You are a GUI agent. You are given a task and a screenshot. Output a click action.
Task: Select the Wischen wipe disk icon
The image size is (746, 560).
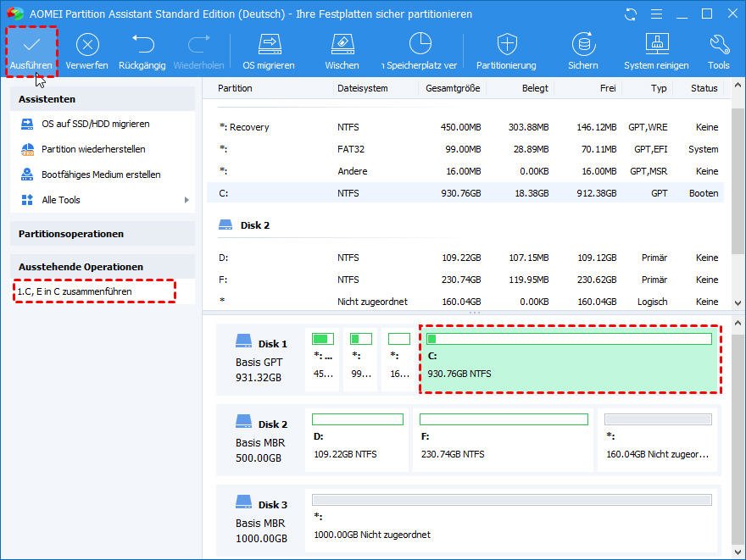tap(342, 45)
